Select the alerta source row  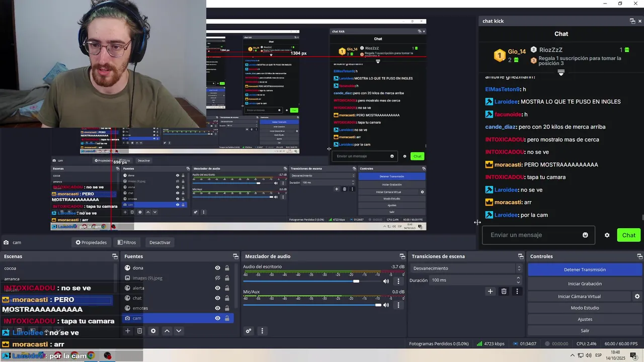click(178, 288)
